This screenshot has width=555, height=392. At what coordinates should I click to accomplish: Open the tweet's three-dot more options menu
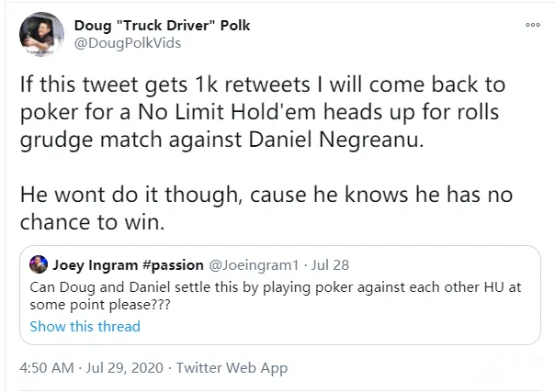click(x=533, y=25)
